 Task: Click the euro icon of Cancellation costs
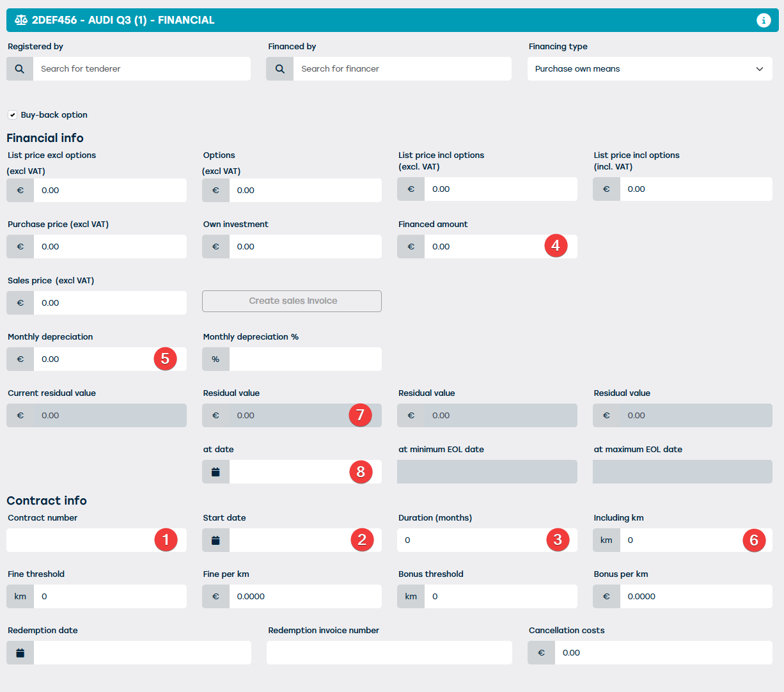coord(541,653)
